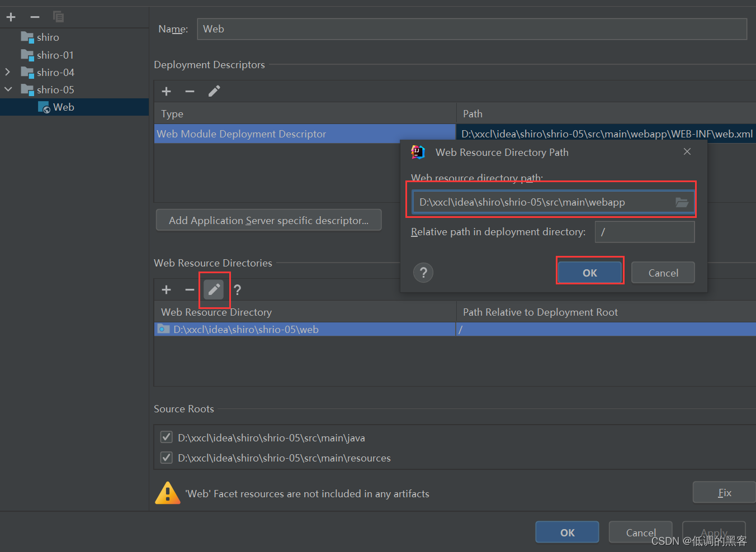The width and height of the screenshot is (756, 552).
Task: Open help for Web Resource Directories
Action: pyautogui.click(x=238, y=289)
